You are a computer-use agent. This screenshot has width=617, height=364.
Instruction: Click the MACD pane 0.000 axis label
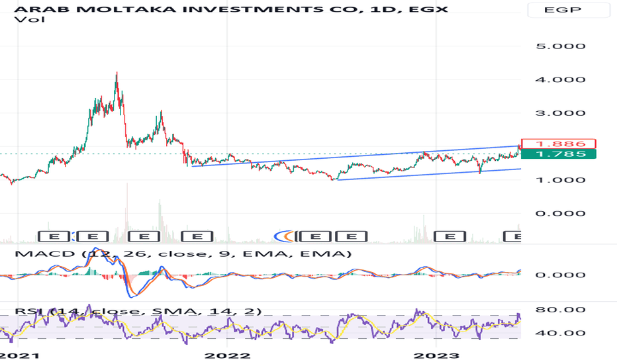pyautogui.click(x=560, y=275)
